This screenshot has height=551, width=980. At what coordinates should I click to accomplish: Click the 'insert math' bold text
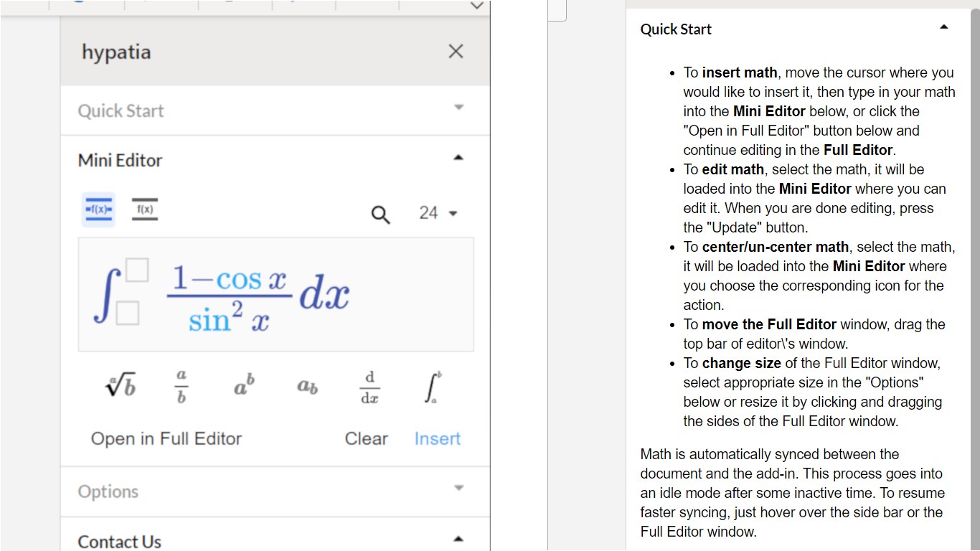pos(740,72)
